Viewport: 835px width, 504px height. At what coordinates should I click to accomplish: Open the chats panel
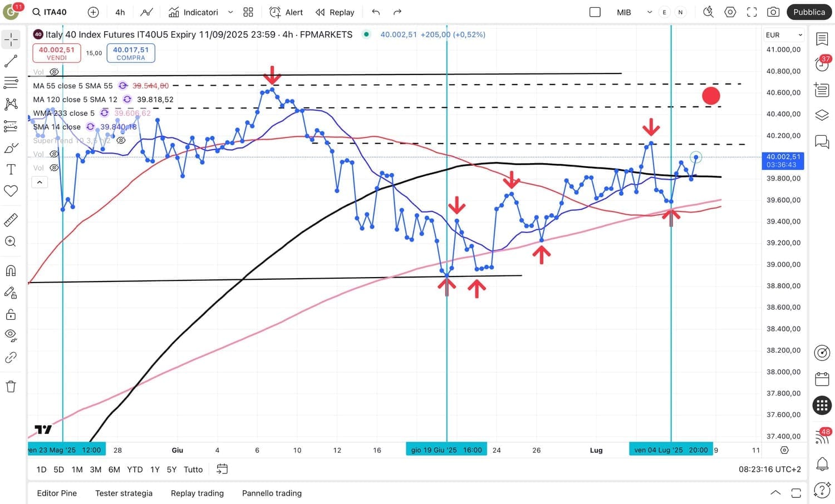822,141
